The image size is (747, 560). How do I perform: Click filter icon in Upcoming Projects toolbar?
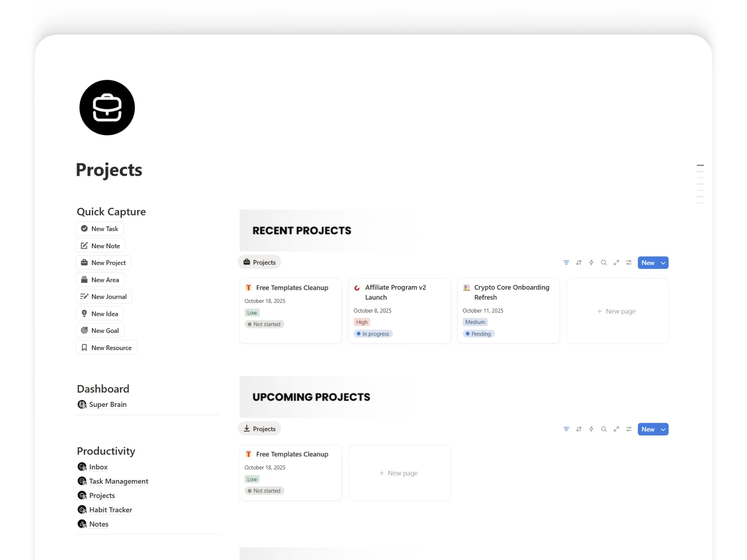point(566,429)
